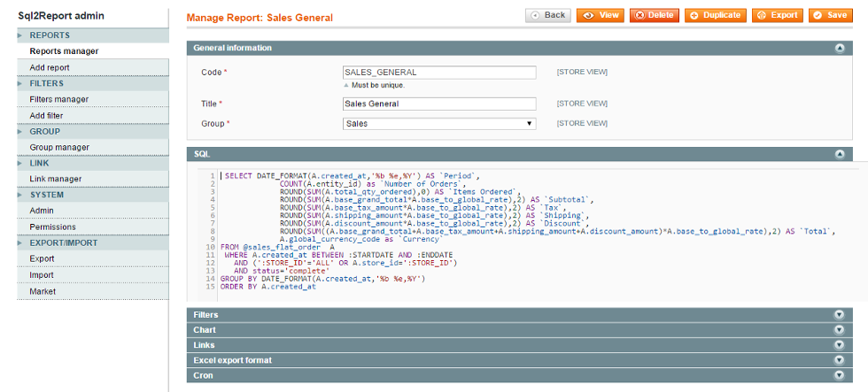Open Admin in the sidebar
868x392 pixels.
(42, 211)
